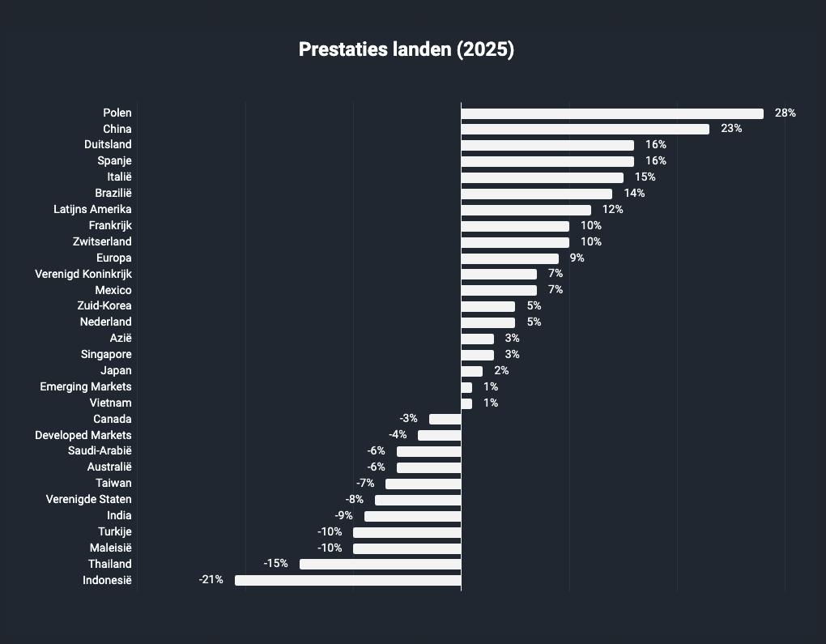
Task: Select the Taiwan -7% bar
Action: click(424, 484)
